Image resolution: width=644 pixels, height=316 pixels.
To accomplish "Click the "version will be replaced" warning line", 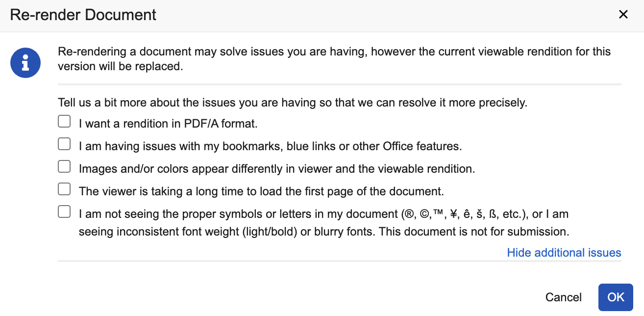I will coord(120,67).
